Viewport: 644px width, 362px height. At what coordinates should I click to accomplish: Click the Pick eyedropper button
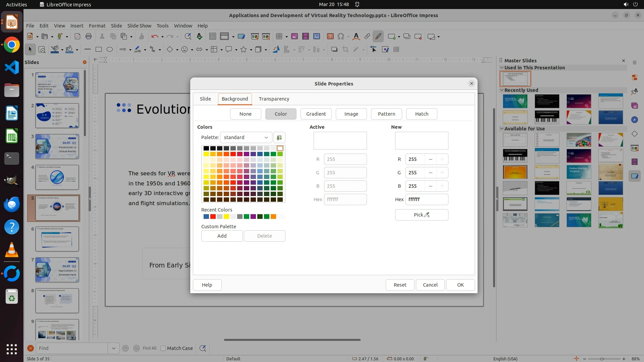421,215
